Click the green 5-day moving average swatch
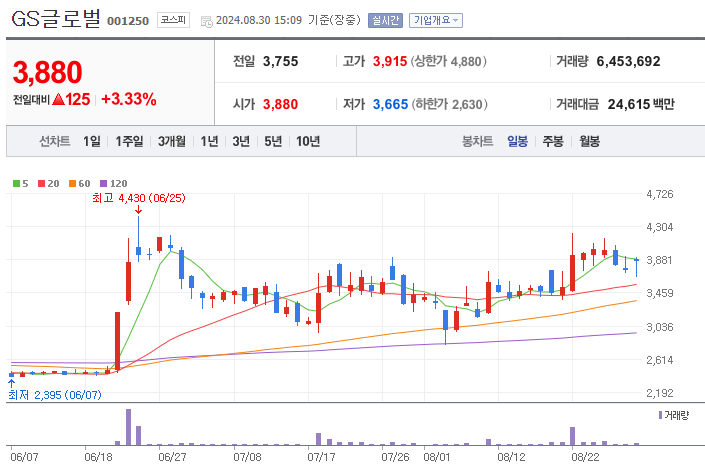Image resolution: width=705 pixels, height=475 pixels. pyautogui.click(x=16, y=184)
